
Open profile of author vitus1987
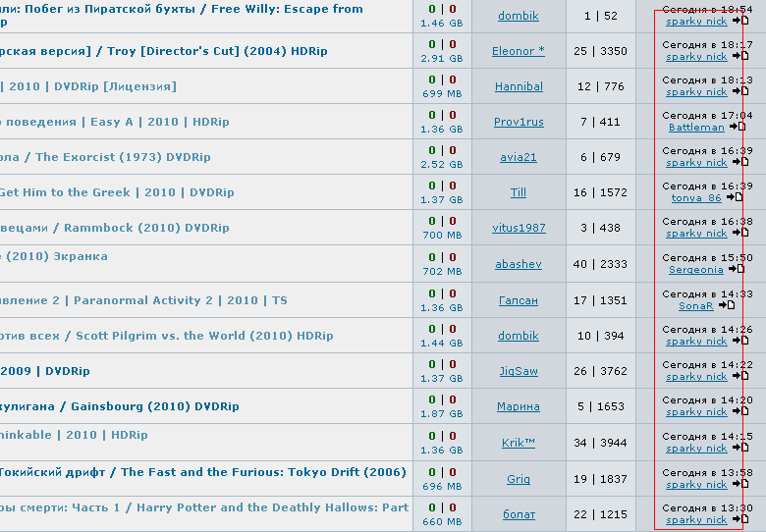pos(518,228)
